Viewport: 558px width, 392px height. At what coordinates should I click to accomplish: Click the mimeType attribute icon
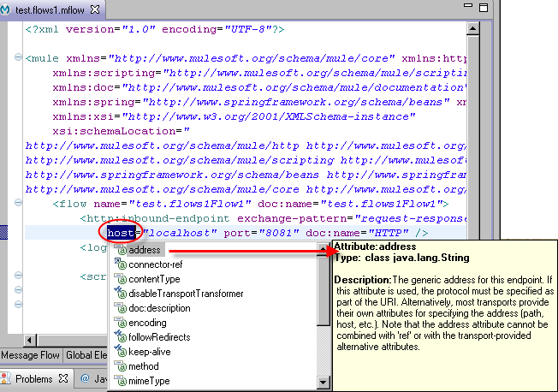121,381
